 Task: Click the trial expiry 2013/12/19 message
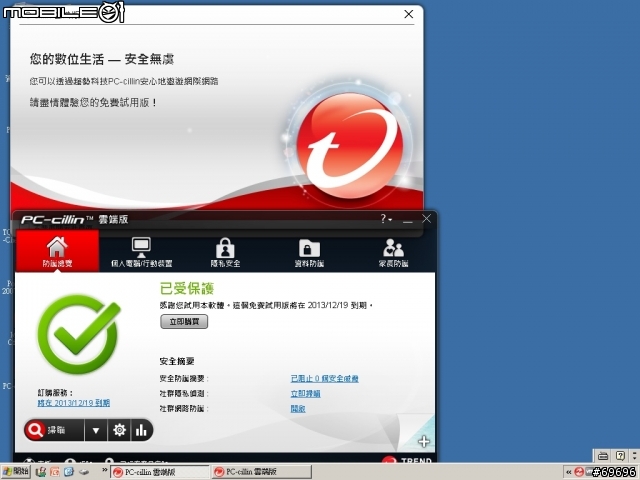point(266,305)
